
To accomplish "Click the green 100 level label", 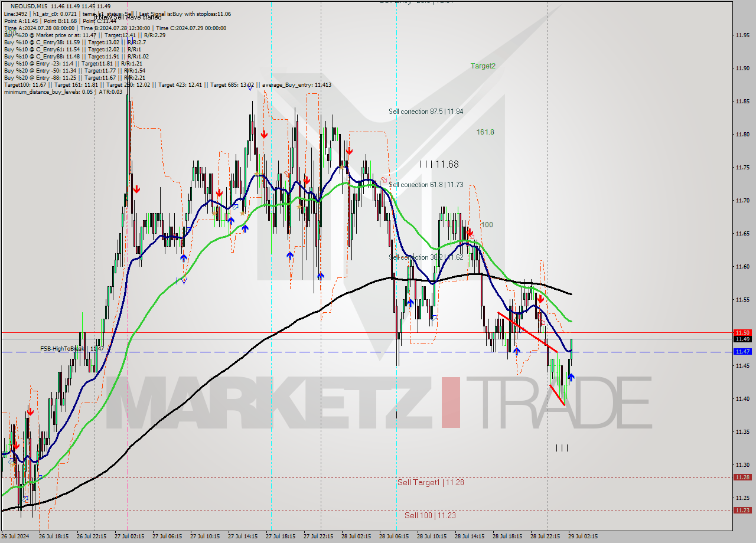I will click(x=487, y=225).
